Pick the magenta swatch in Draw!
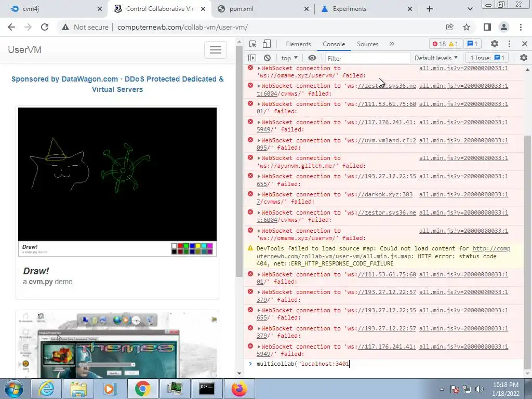Screen dimensions: 532x399 click(x=210, y=246)
